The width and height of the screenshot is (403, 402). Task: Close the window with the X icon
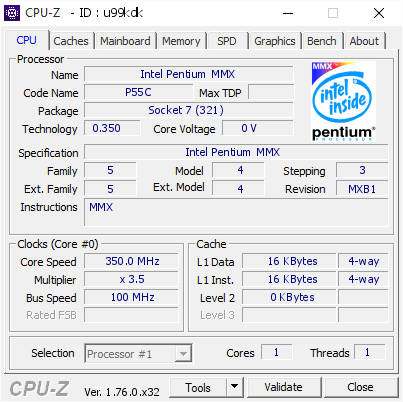point(379,13)
